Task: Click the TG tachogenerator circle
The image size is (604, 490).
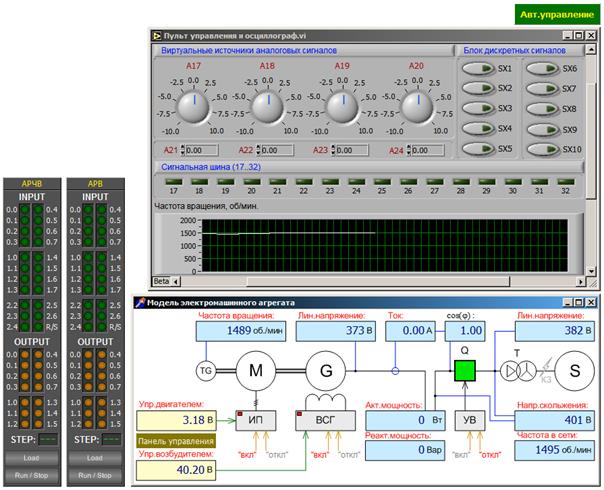Action: coord(207,370)
